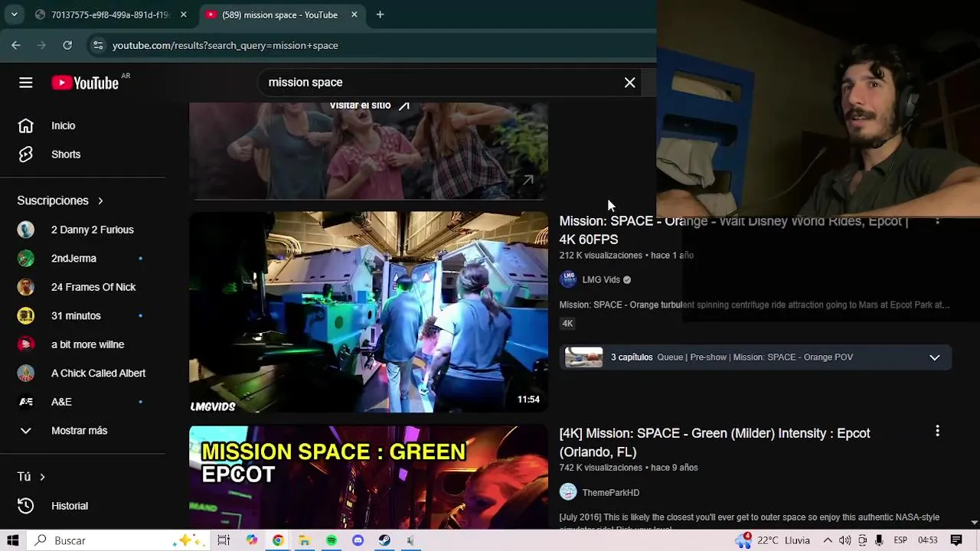Click the ESP language indicator

pos(900,540)
